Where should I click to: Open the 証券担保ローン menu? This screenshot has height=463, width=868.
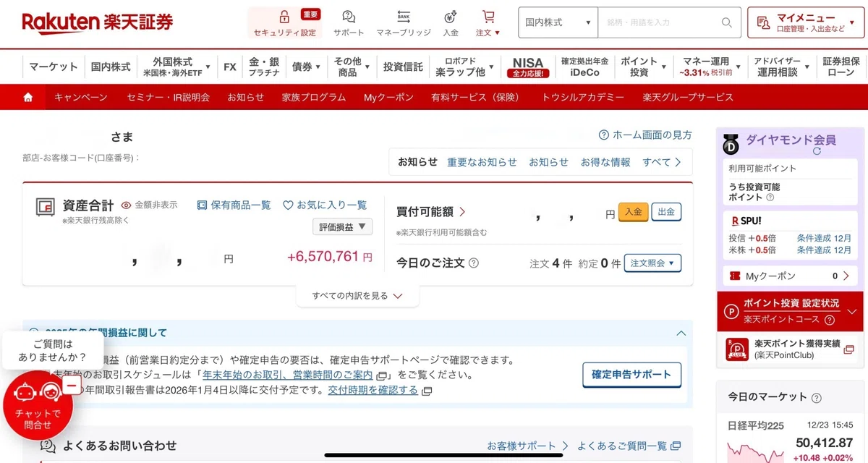coord(841,67)
